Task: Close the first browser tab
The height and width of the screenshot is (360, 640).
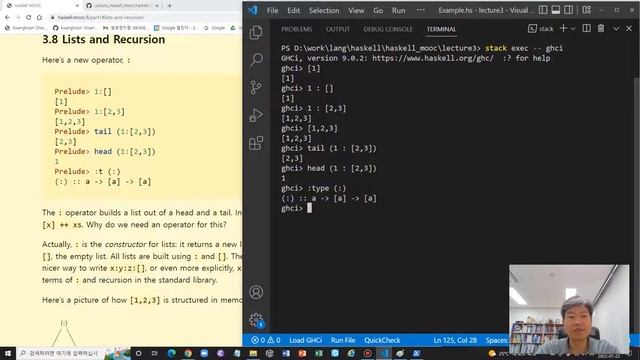Action: [x=77, y=6]
